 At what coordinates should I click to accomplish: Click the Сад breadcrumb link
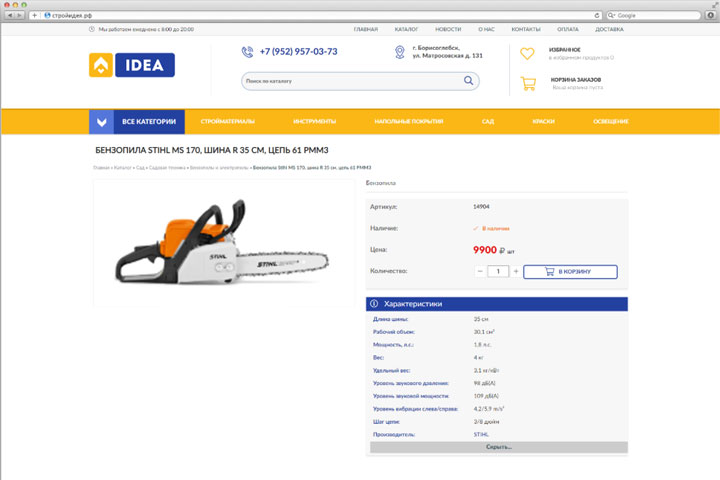coord(140,168)
